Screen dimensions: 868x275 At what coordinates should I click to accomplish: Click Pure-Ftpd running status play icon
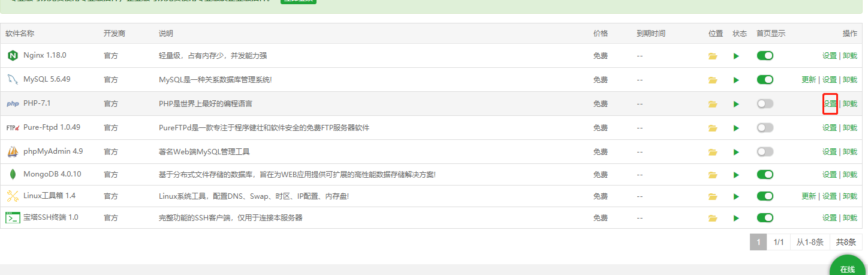pos(736,128)
